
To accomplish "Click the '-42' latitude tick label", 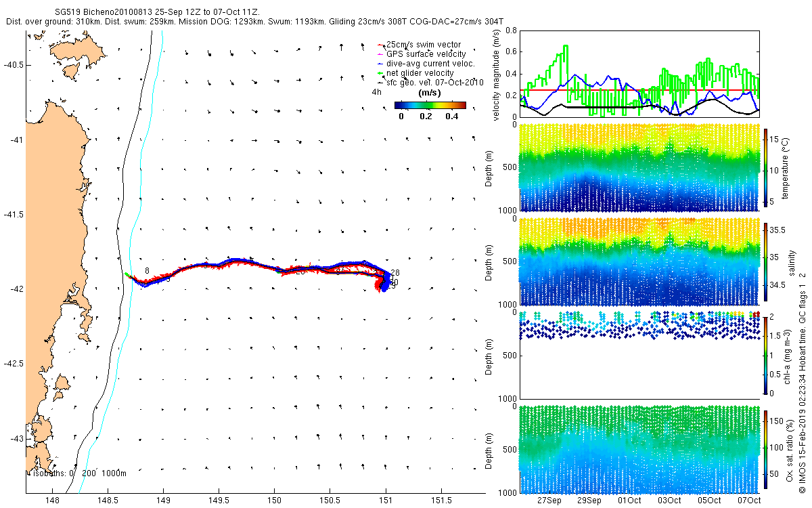I will pyautogui.click(x=16, y=289).
